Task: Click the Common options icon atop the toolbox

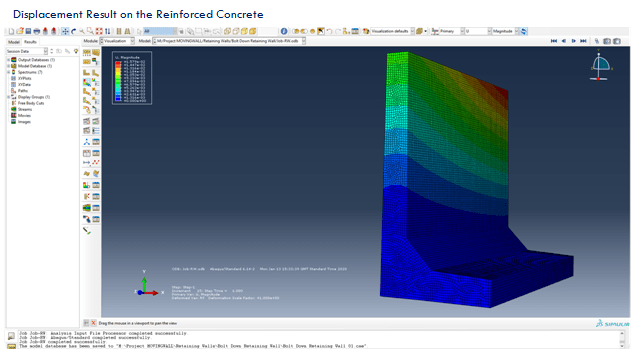Action: point(87,53)
